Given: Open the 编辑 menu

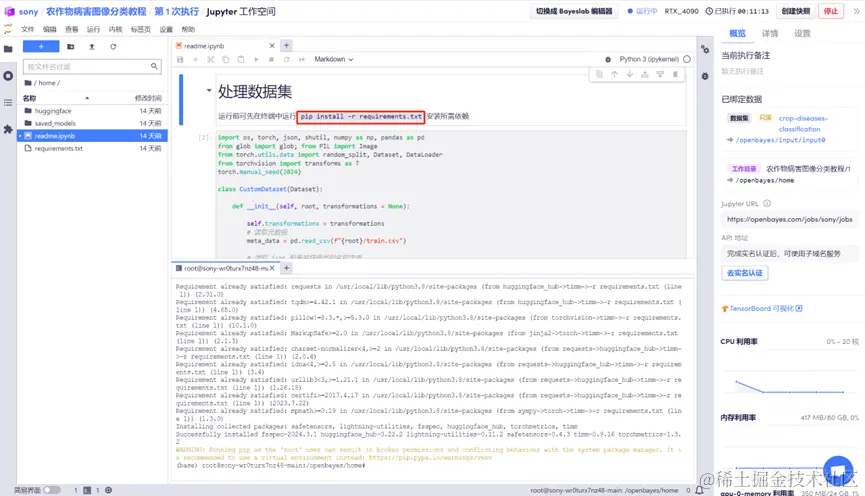Looking at the screenshot, I should pos(50,29).
